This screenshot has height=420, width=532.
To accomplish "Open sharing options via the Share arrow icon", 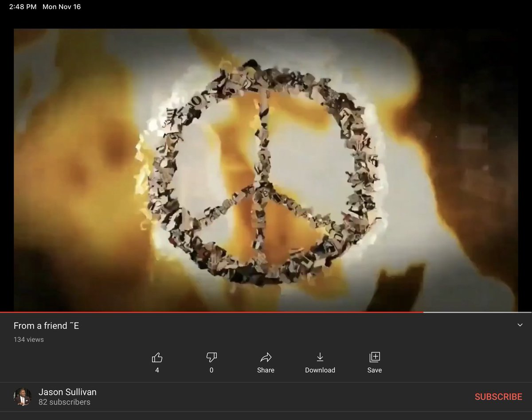I will tap(266, 358).
